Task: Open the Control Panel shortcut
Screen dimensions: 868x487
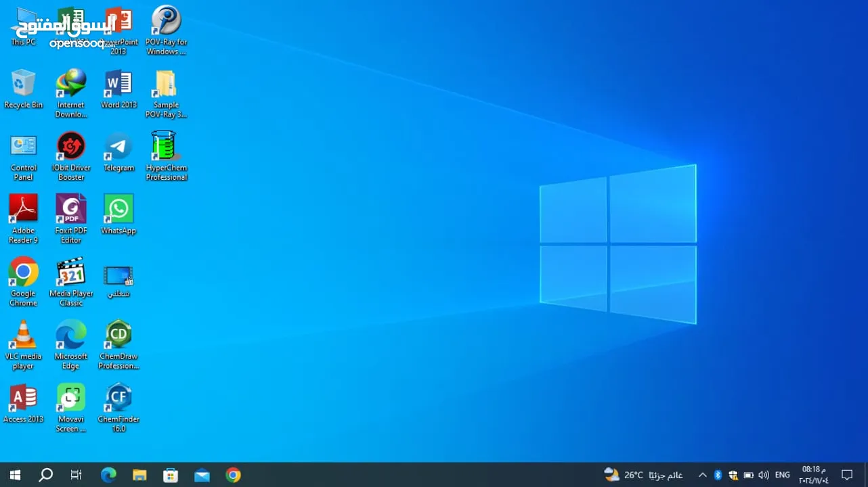Action: coord(23,157)
